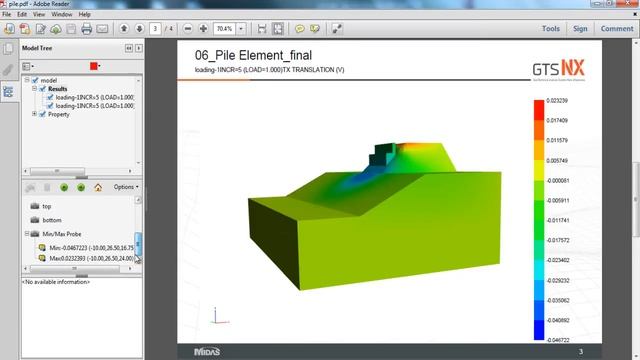This screenshot has height=360, width=640.
Task: Click the zoom level 70.4% field
Action: 224,29
